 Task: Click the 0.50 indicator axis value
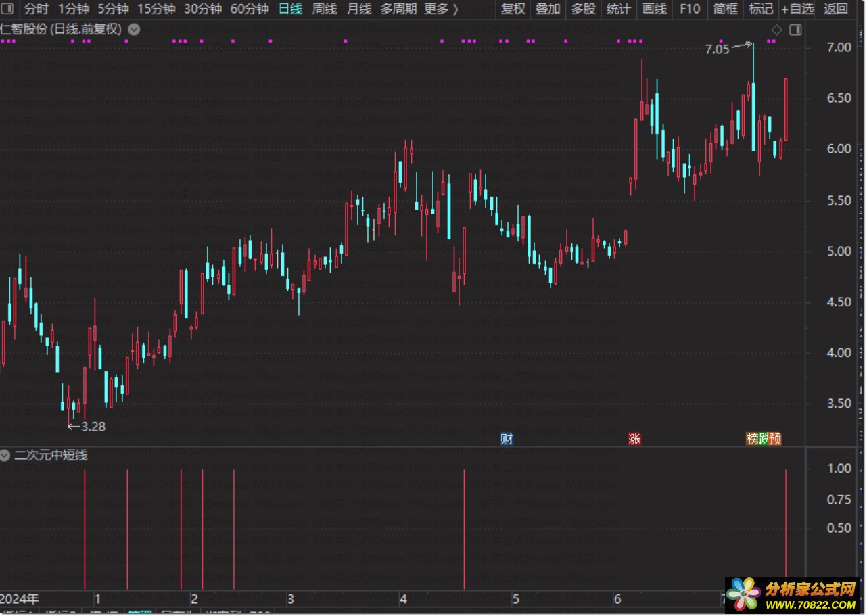[x=839, y=528]
